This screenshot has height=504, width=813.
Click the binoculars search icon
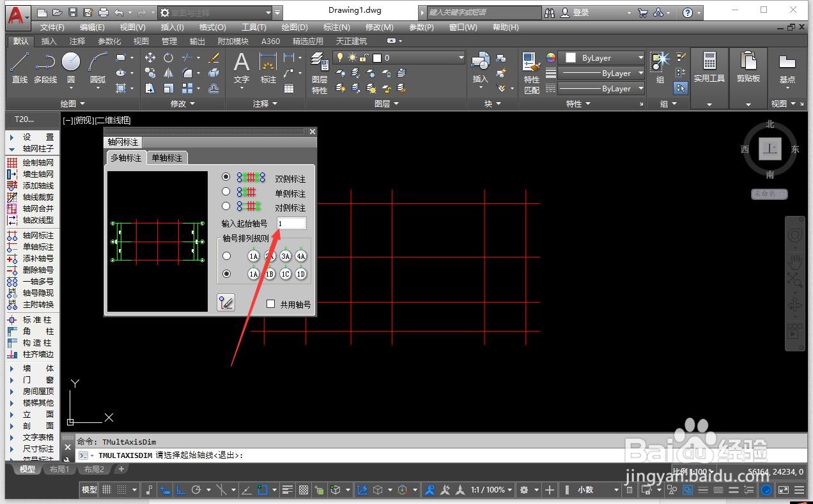pos(550,12)
